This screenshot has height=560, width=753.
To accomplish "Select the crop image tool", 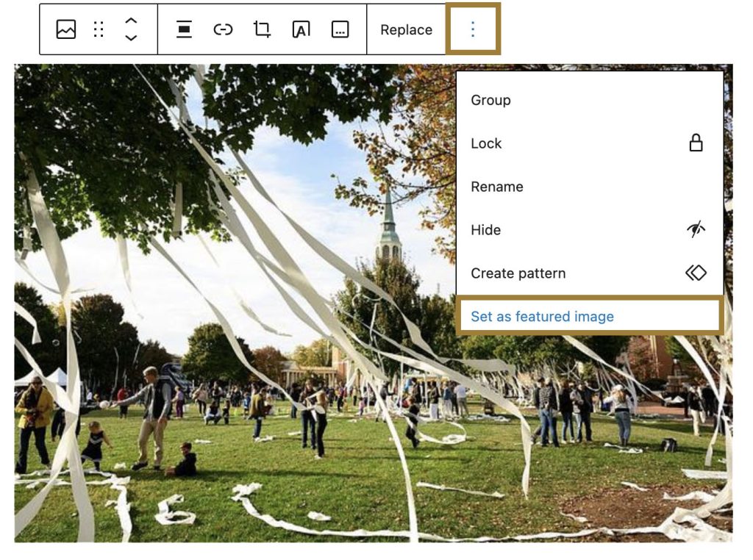I will coord(262,29).
